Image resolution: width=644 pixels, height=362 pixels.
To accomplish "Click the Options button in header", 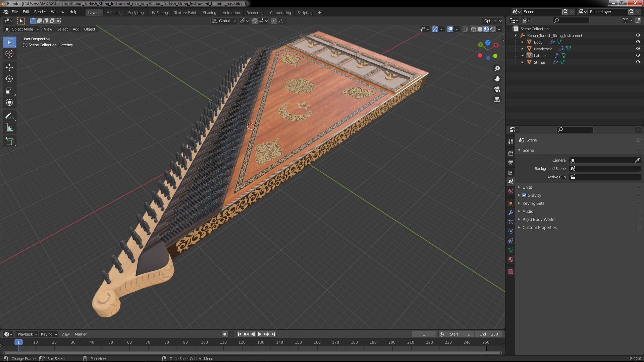I will [x=492, y=21].
